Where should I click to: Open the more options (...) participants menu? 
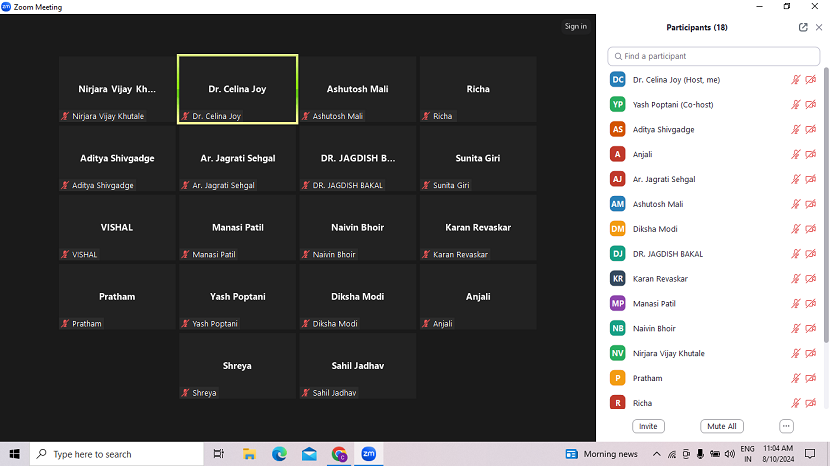786,426
